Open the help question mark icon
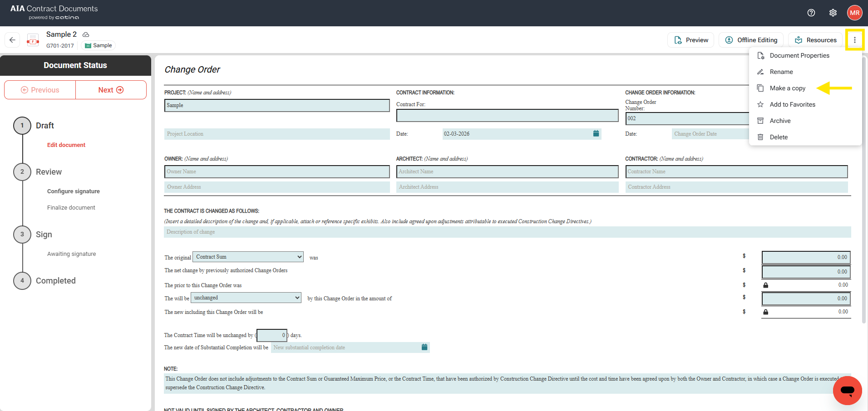868x411 pixels. pos(811,13)
